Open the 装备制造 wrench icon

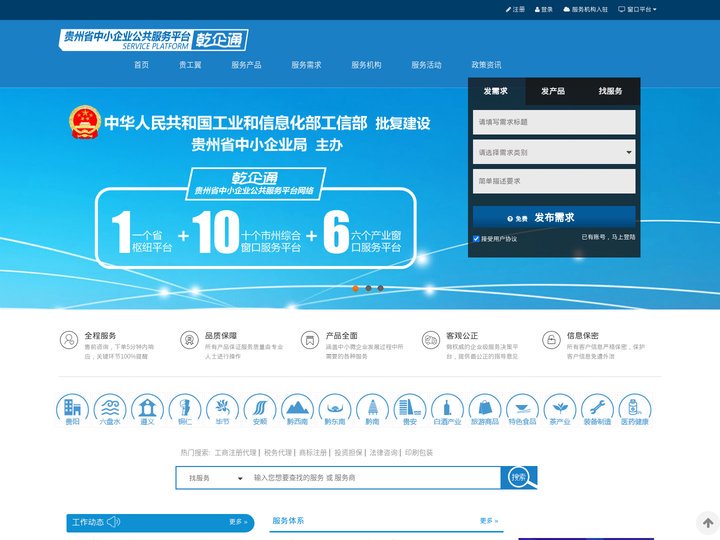click(x=597, y=410)
